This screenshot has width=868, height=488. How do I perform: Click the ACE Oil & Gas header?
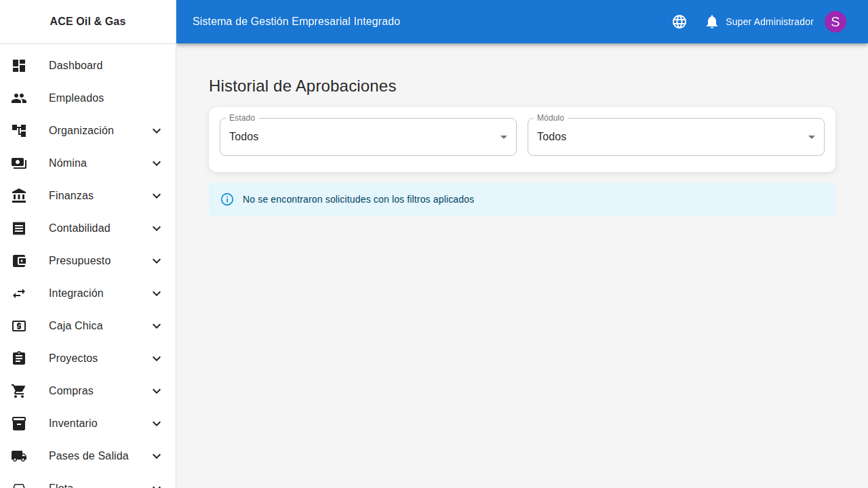pyautogui.click(x=87, y=21)
